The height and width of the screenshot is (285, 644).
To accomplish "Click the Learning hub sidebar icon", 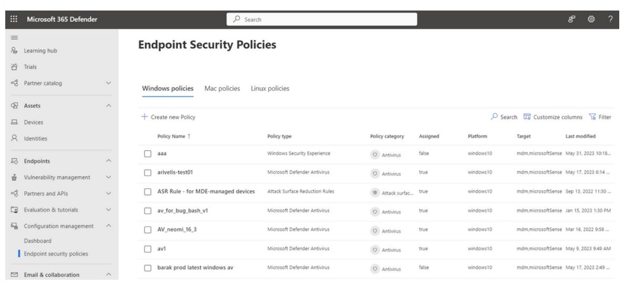I will (x=14, y=51).
